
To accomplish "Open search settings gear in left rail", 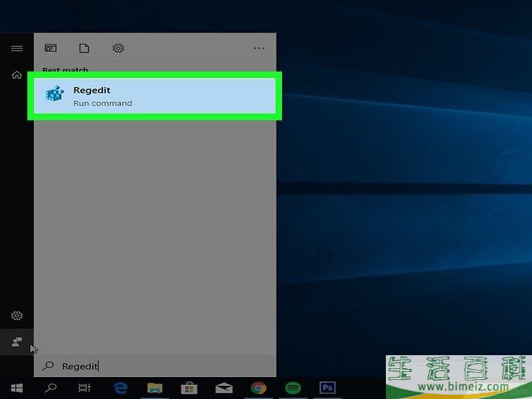I will pyautogui.click(x=16, y=316).
